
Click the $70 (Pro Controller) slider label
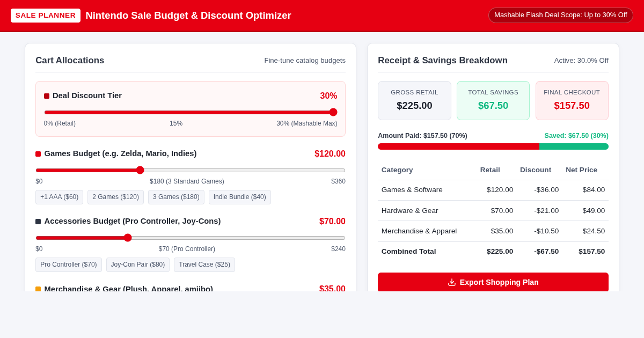click(187, 249)
